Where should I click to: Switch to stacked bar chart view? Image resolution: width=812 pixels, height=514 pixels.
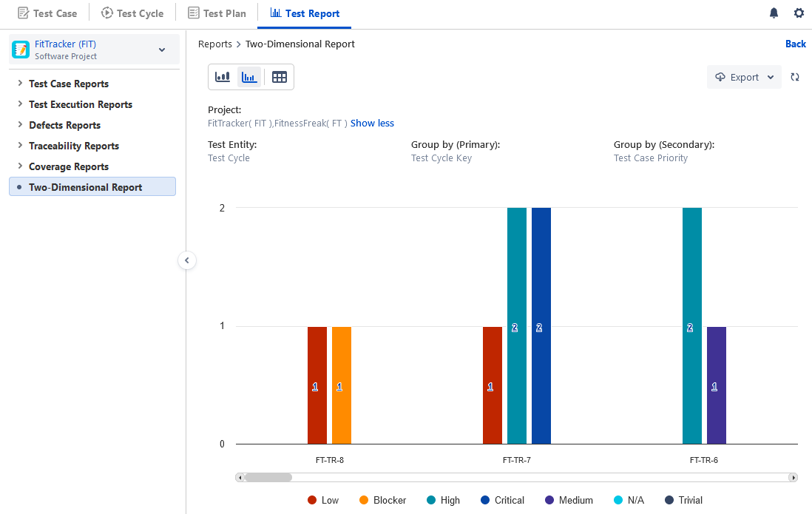[223, 77]
